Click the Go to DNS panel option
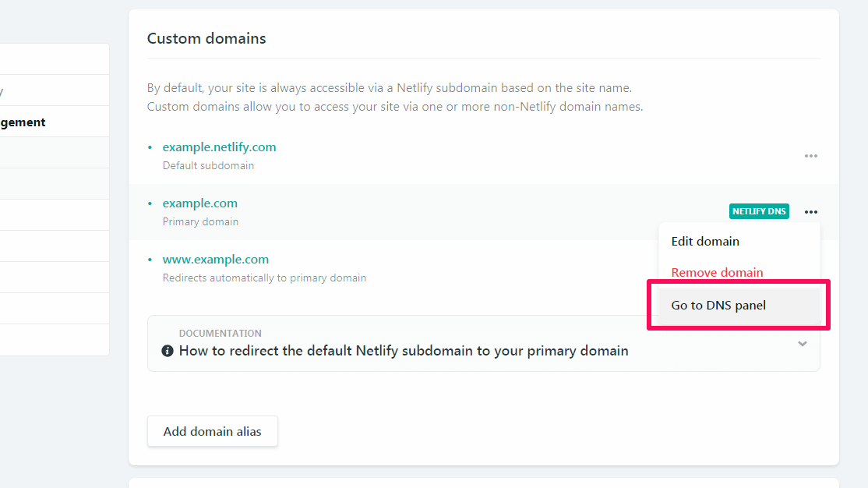 pos(718,305)
